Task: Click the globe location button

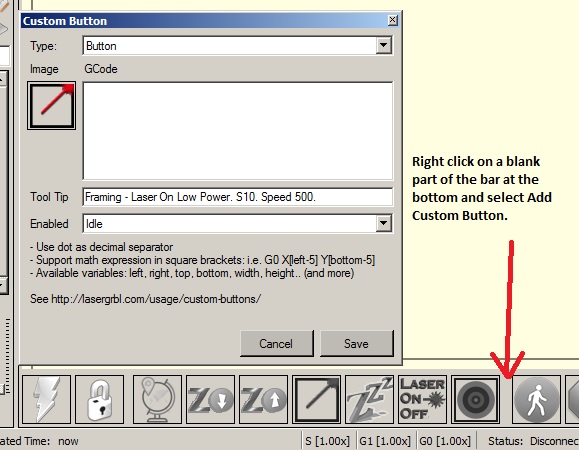Action: point(157,399)
